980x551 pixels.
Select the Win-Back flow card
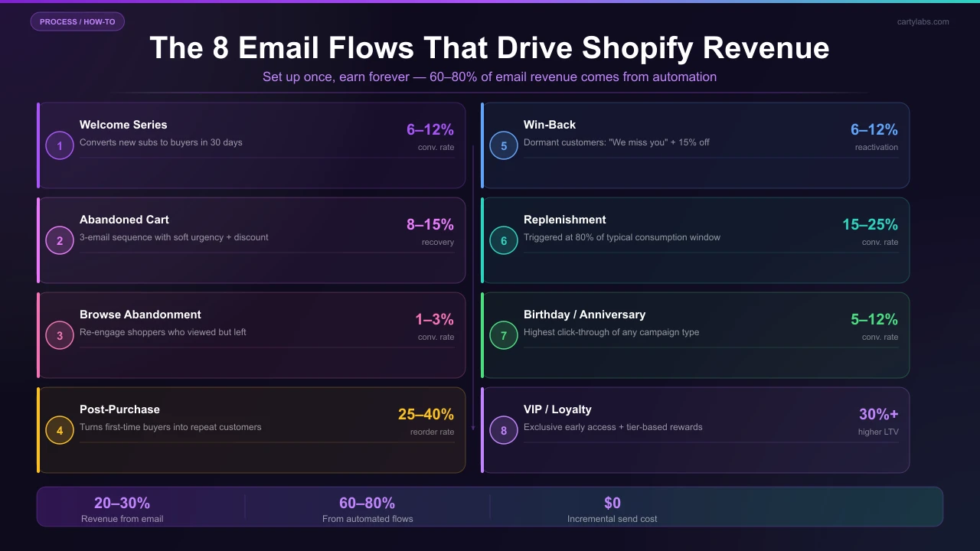[694, 145]
